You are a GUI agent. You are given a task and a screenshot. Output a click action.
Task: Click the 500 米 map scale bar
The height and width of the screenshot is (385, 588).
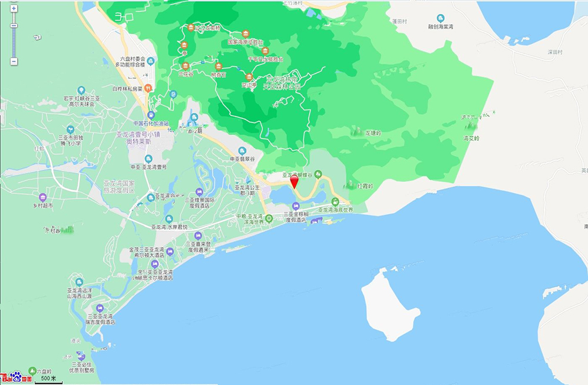(48, 380)
